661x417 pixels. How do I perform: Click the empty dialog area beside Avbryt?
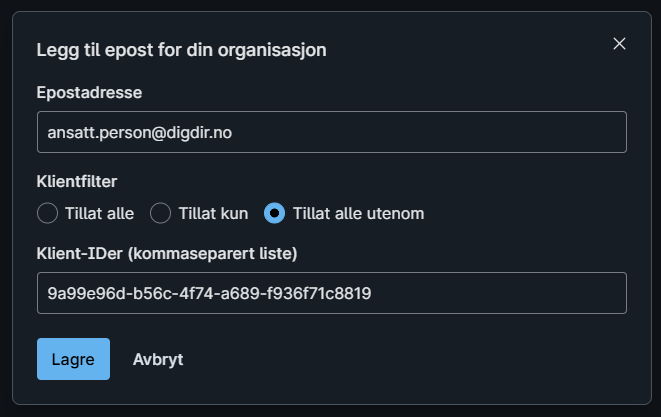point(400,359)
